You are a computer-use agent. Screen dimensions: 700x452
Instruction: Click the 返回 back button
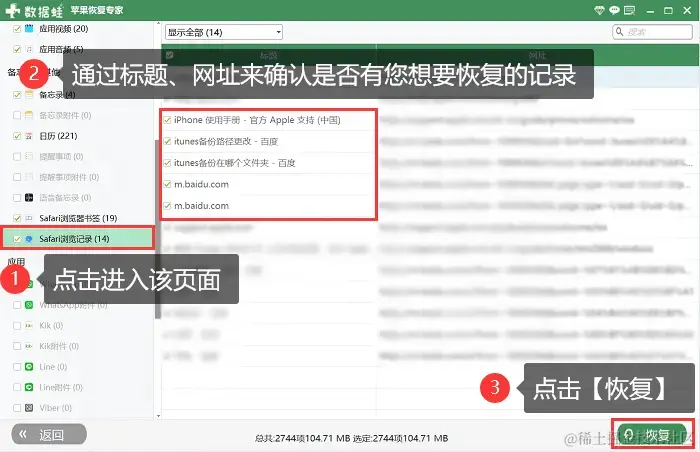coord(49,434)
